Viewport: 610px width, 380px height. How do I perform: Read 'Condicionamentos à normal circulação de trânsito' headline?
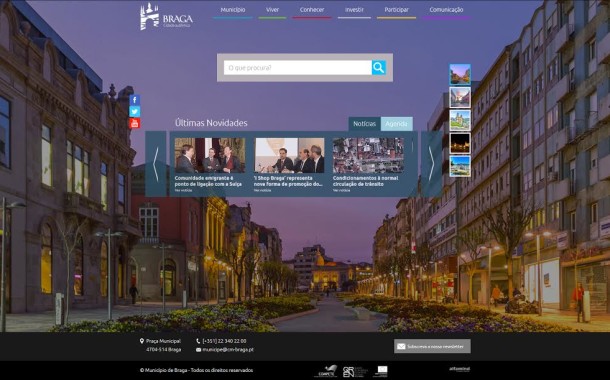click(365, 181)
